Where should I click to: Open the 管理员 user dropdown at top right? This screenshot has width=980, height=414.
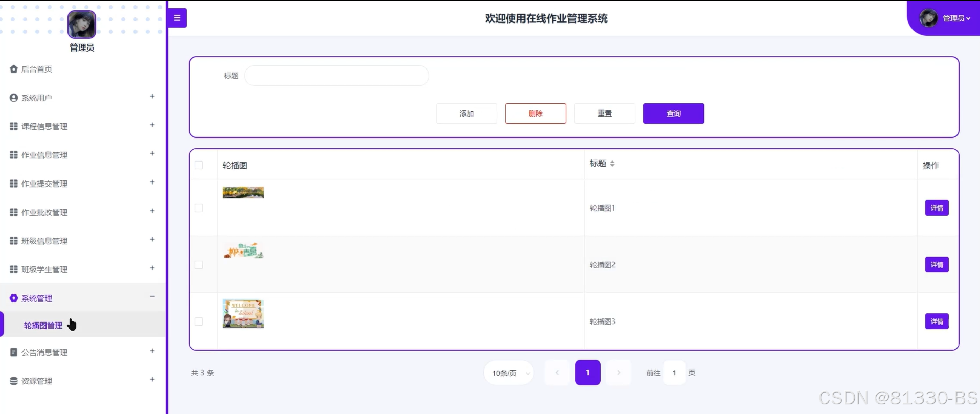pos(956,18)
